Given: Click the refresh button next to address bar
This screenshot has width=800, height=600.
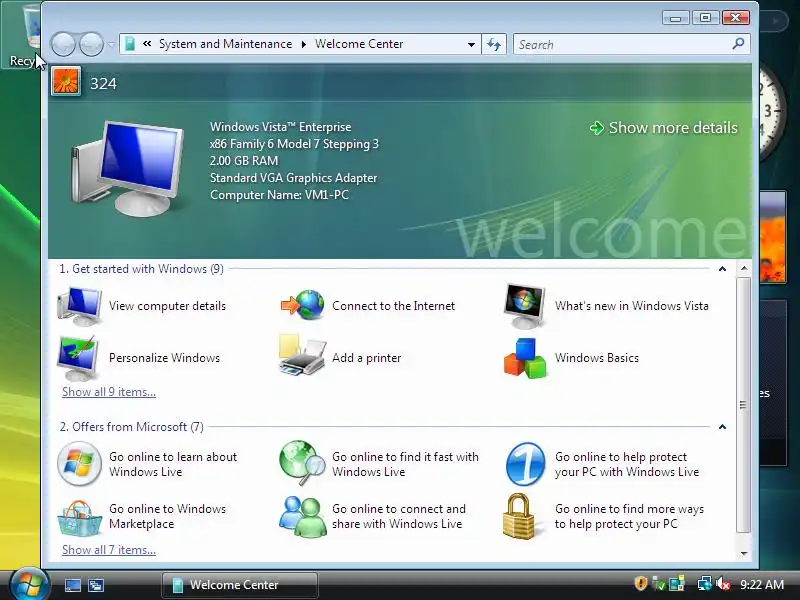Looking at the screenshot, I should tap(494, 44).
